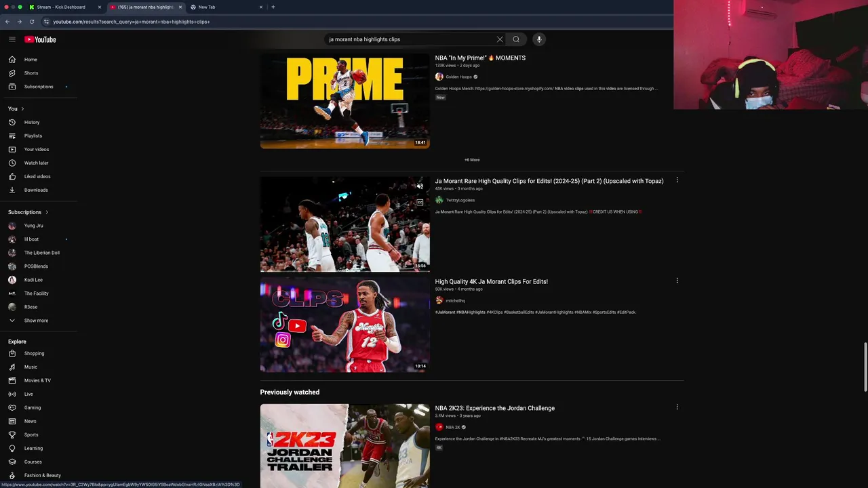
Task: Open NBA In My Prime MOMENTS title
Action: 480,58
